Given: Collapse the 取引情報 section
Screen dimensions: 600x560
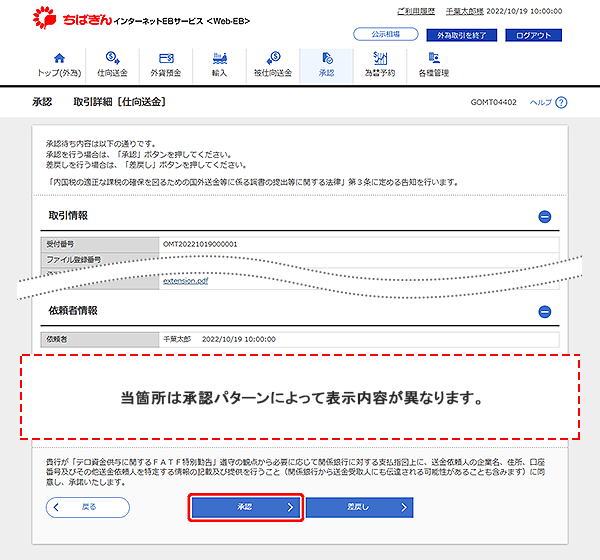Looking at the screenshot, I should [545, 217].
